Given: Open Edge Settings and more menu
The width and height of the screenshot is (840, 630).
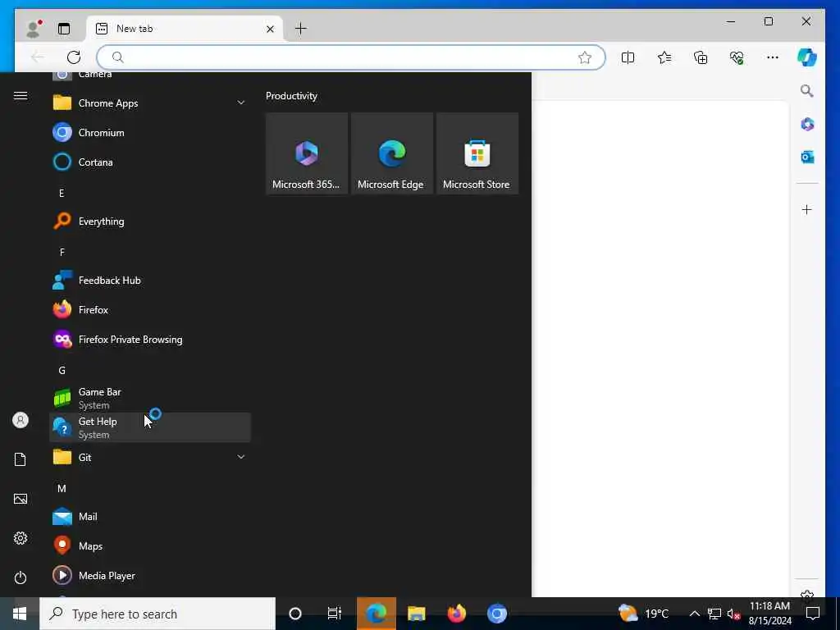Looking at the screenshot, I should click(x=773, y=57).
